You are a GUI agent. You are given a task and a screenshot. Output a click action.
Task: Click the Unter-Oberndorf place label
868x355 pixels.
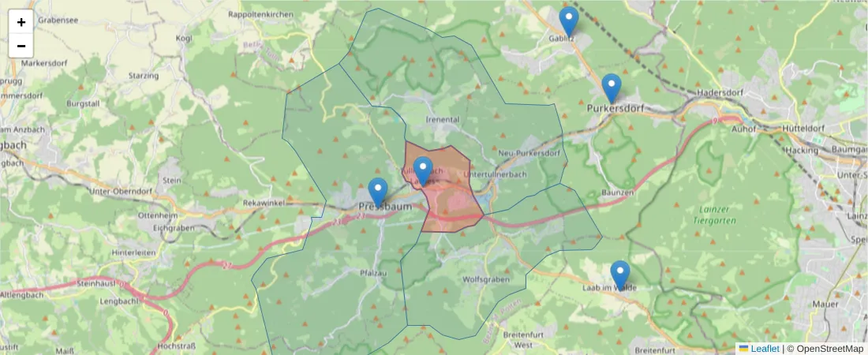pos(121,192)
